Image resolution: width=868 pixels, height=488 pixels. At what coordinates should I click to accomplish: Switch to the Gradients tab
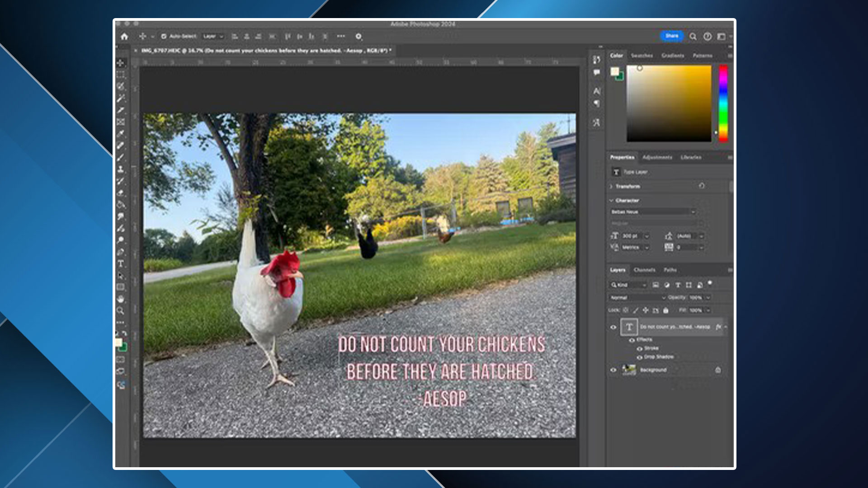pos(673,56)
